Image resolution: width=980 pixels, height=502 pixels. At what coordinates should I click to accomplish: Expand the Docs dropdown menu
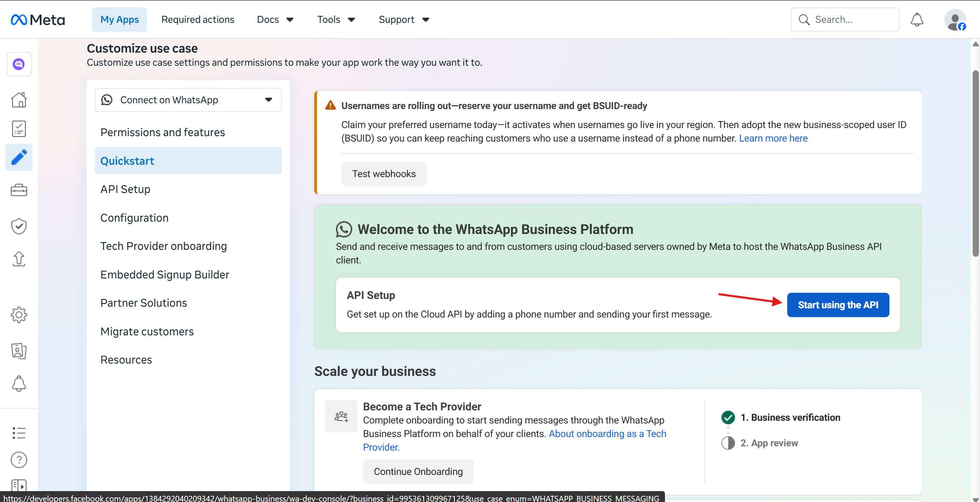coord(275,20)
